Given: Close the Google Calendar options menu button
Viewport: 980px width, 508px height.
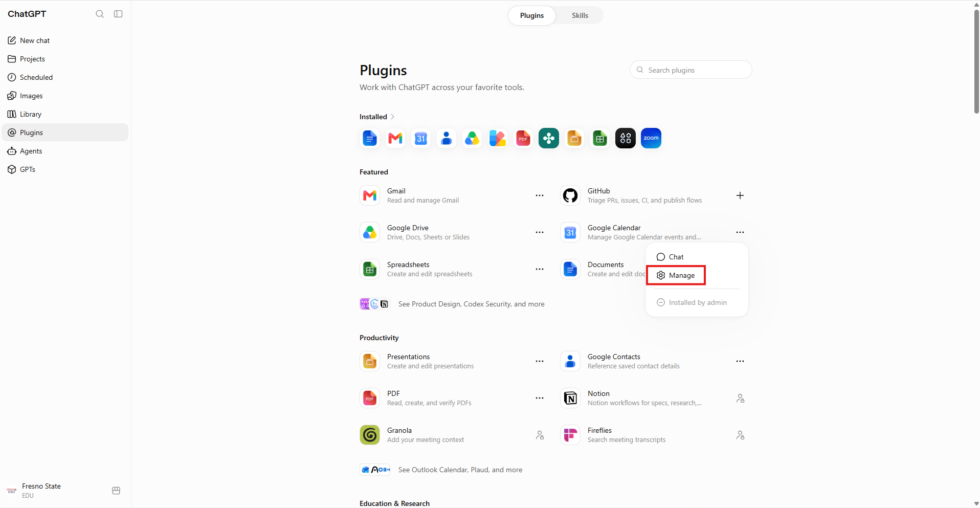Looking at the screenshot, I should point(740,232).
